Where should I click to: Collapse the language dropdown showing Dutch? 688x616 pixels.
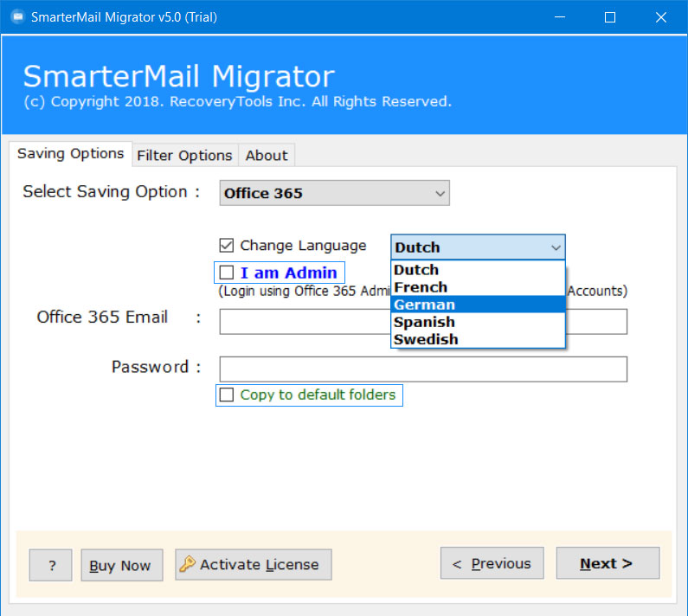478,247
